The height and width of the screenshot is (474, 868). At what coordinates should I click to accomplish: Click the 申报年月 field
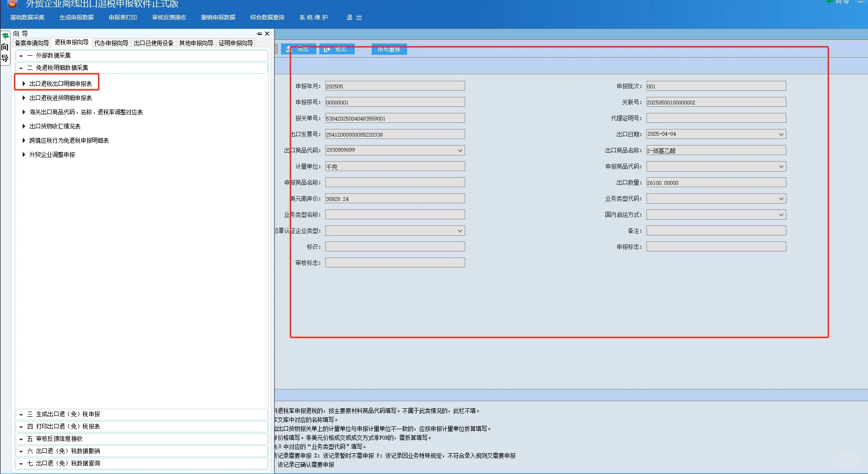[395, 86]
